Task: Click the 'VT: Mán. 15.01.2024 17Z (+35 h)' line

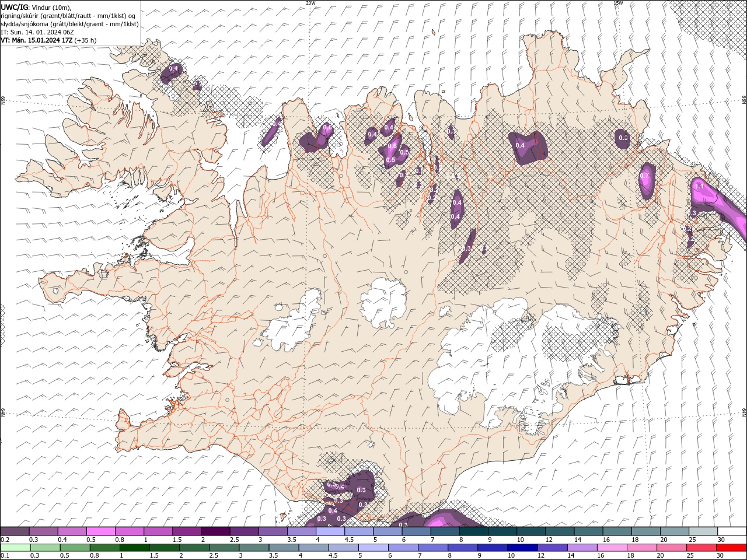Action: click(x=48, y=40)
